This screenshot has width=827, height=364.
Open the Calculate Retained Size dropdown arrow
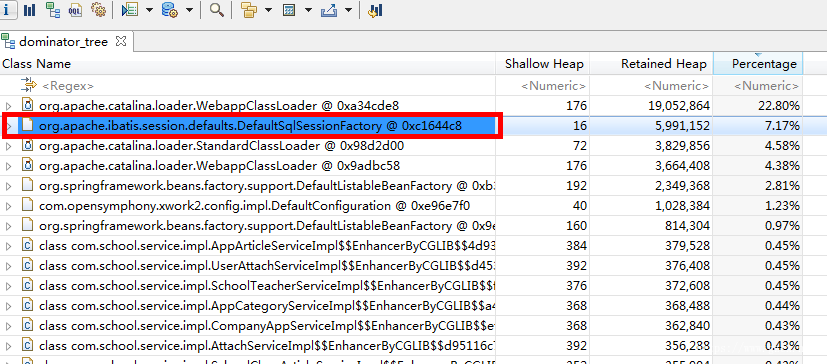(308, 10)
